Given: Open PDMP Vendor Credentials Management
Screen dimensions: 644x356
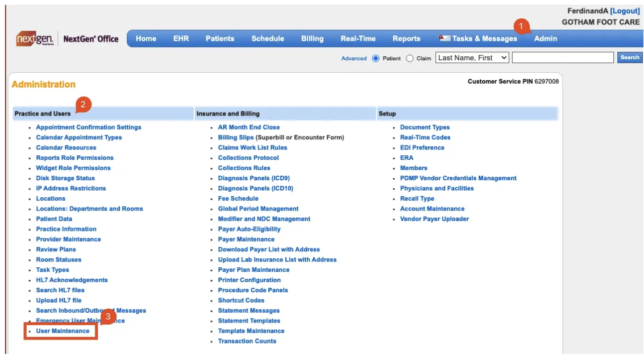Looking at the screenshot, I should 458,179.
